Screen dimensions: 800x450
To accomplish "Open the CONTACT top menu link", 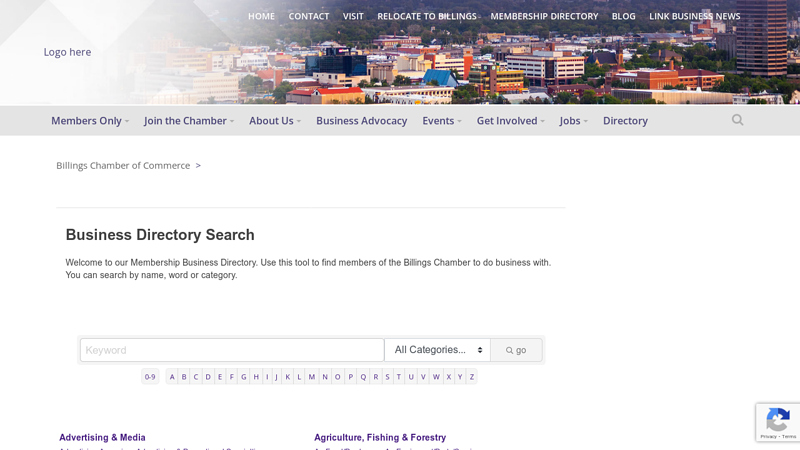I will coord(309,16).
